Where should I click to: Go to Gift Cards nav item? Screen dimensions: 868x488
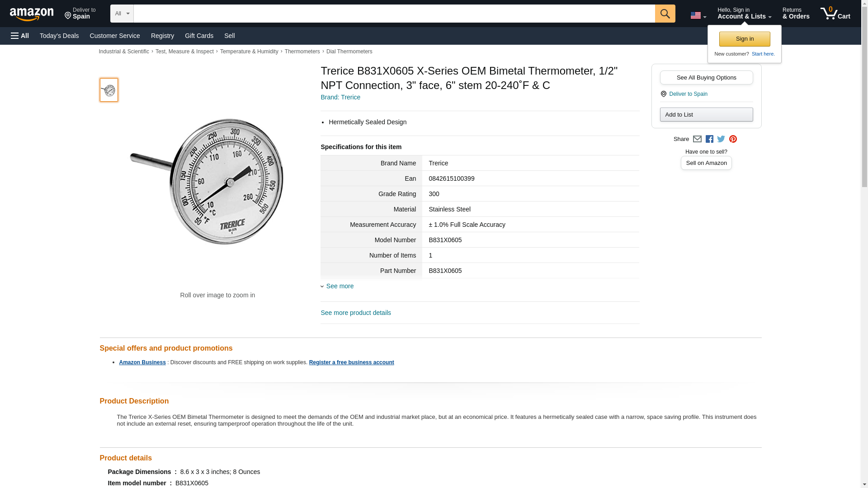(199, 36)
